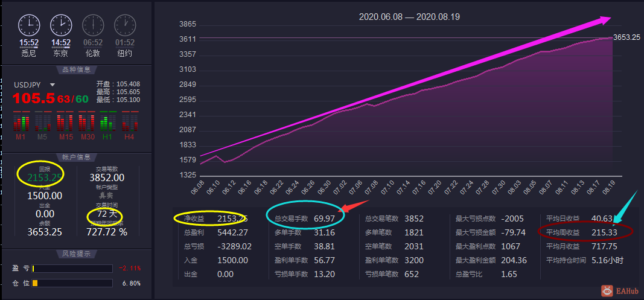644x300 pixels.
Task: Click the 帐户信息 panel header
Action: tap(77, 157)
